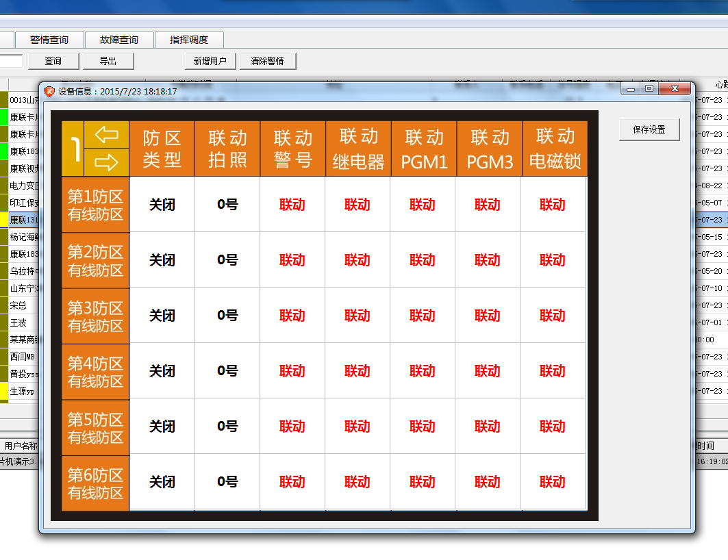
Task: Toggle 联动电磁锁 for 第4防区
Action: pos(553,371)
